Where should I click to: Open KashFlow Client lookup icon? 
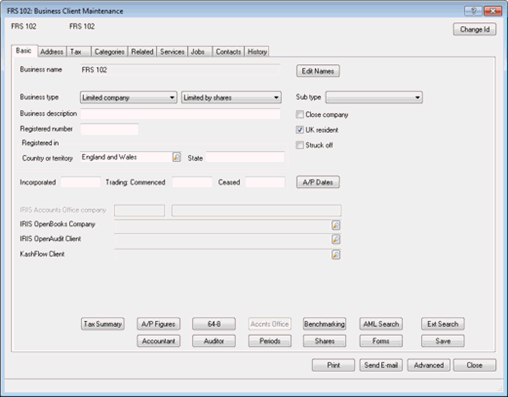336,255
